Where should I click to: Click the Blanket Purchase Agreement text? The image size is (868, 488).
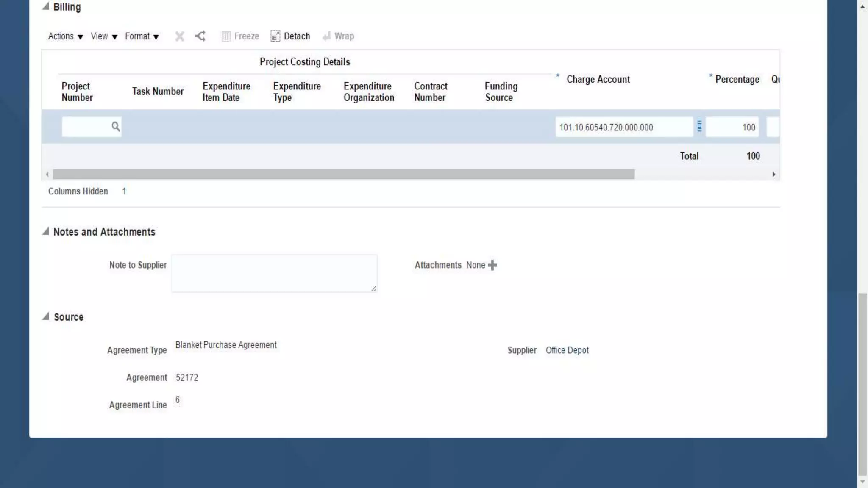(226, 345)
